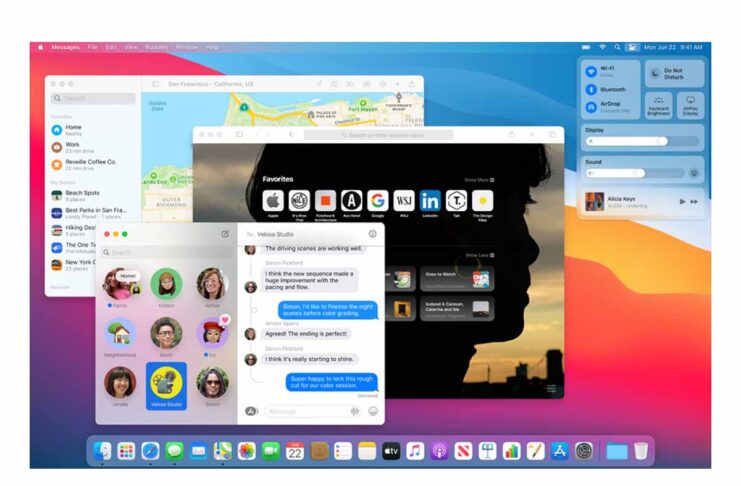This screenshot has width=741, height=486.
Task: Open Trash in the Dock
Action: coord(641,451)
